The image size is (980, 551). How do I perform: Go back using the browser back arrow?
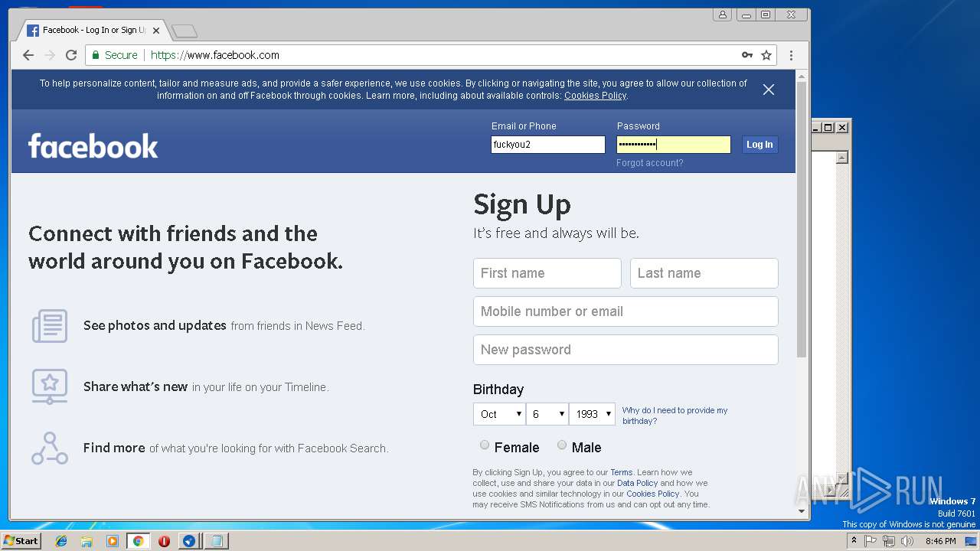click(x=28, y=55)
